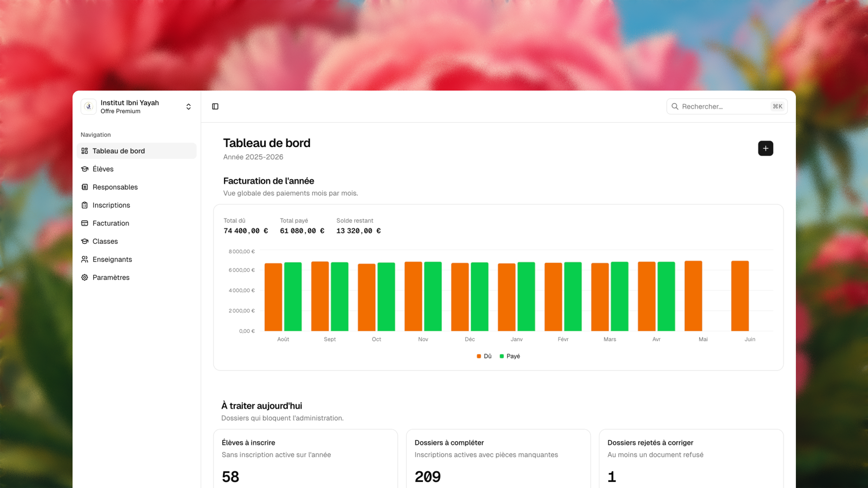The height and width of the screenshot is (488, 868).
Task: Click the Solde restant value 13 320,00 €
Action: pos(358,231)
